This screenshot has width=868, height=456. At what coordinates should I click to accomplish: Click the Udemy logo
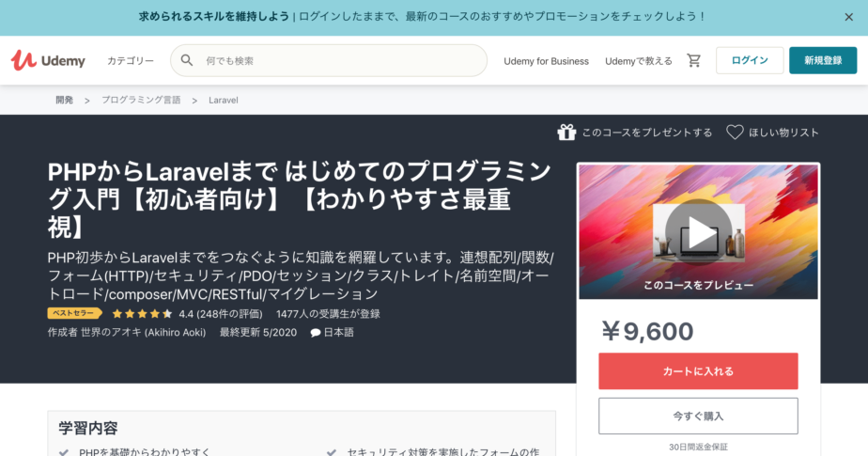(x=48, y=60)
